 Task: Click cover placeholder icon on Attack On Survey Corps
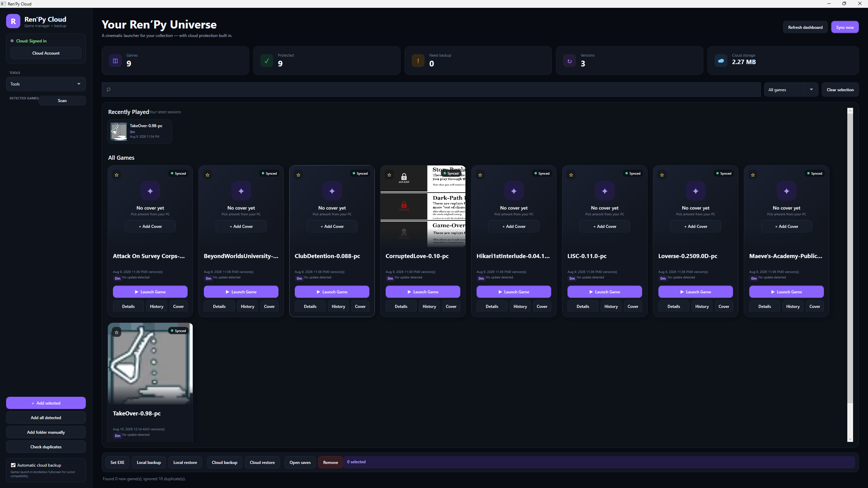[150, 191]
